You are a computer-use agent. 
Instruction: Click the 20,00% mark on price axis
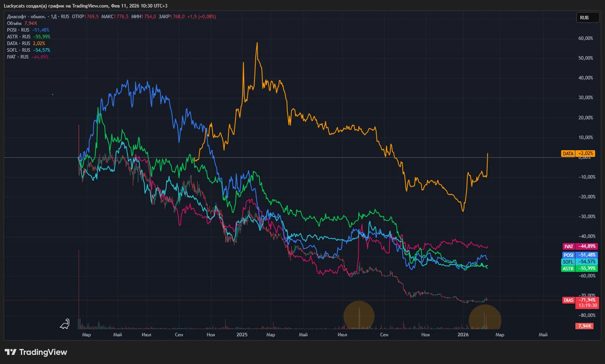pos(586,118)
